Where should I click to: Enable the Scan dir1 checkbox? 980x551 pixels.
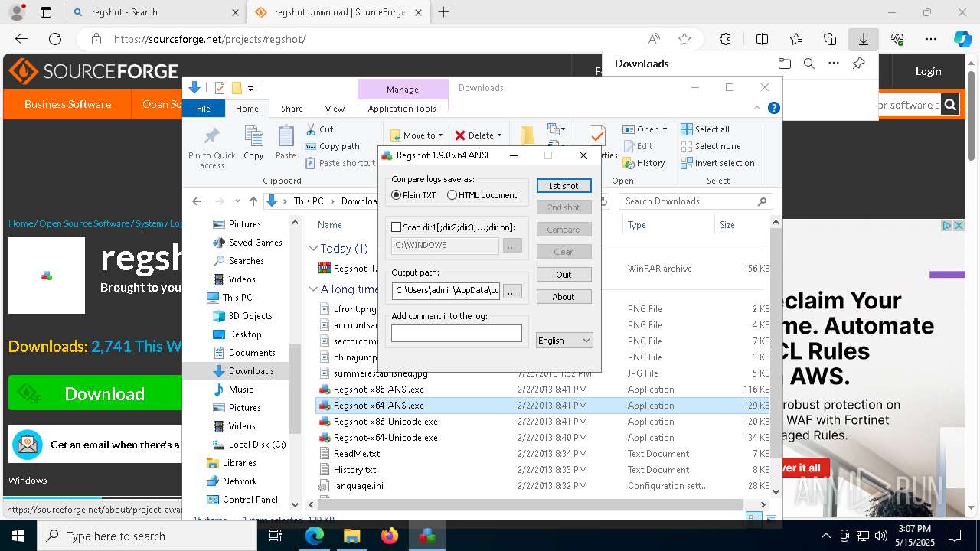[x=397, y=227]
